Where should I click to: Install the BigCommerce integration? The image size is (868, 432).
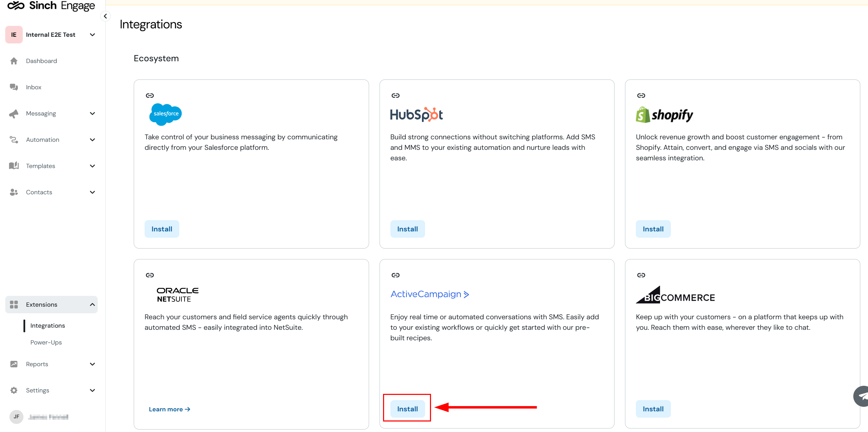tap(653, 409)
